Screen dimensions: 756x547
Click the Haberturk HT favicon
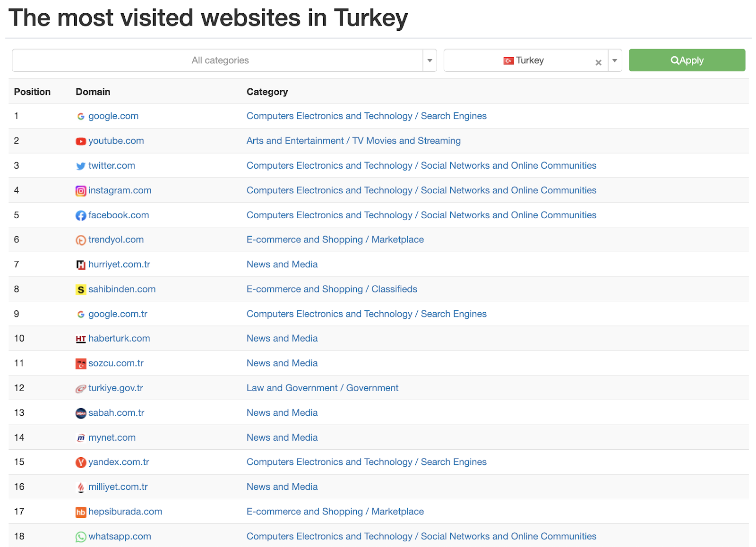81,339
